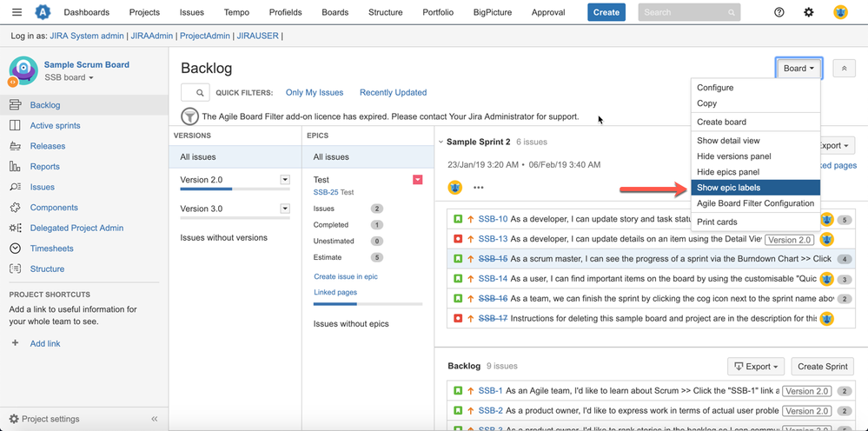Screen dimensions: 868x431
Task: Click the story type icon of SSB-10
Action: (x=458, y=219)
